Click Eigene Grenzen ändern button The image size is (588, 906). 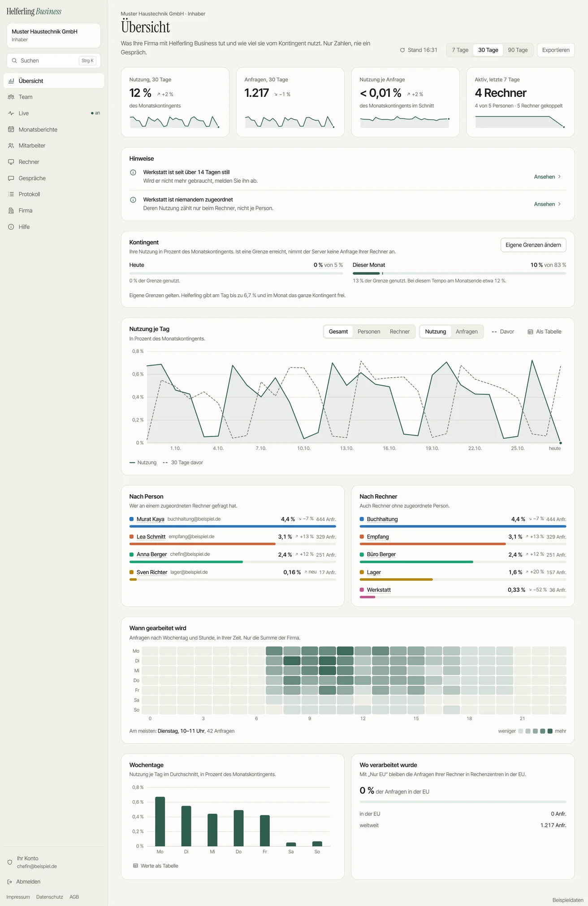pos(533,245)
